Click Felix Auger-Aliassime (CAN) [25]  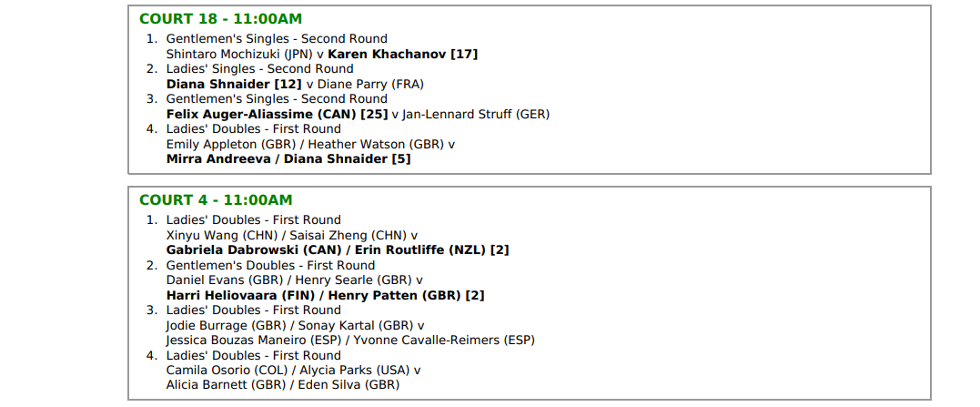[x=277, y=114]
